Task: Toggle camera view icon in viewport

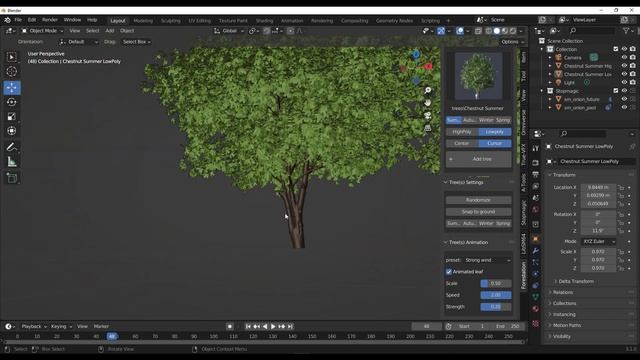Action: pos(427,116)
